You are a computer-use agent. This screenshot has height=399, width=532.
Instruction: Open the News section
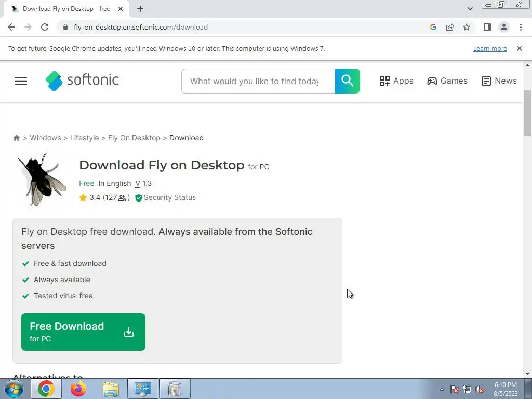(x=499, y=81)
